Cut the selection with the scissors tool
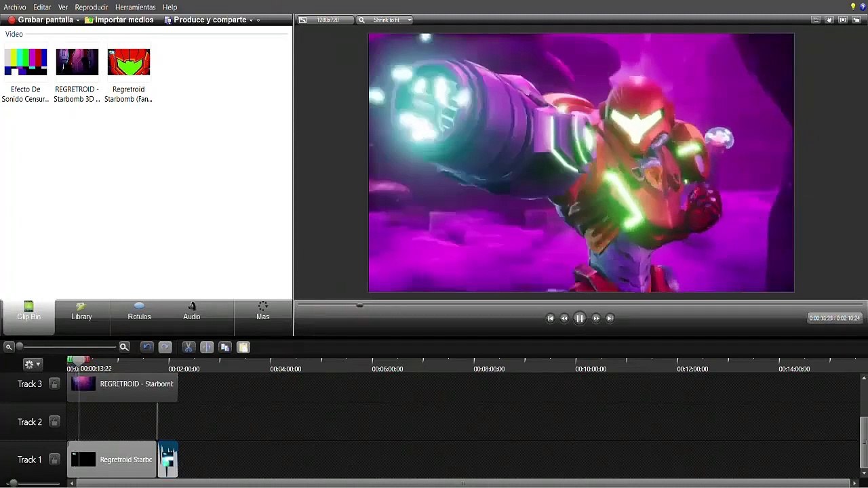Screen dimensions: 868x488 click(x=189, y=347)
